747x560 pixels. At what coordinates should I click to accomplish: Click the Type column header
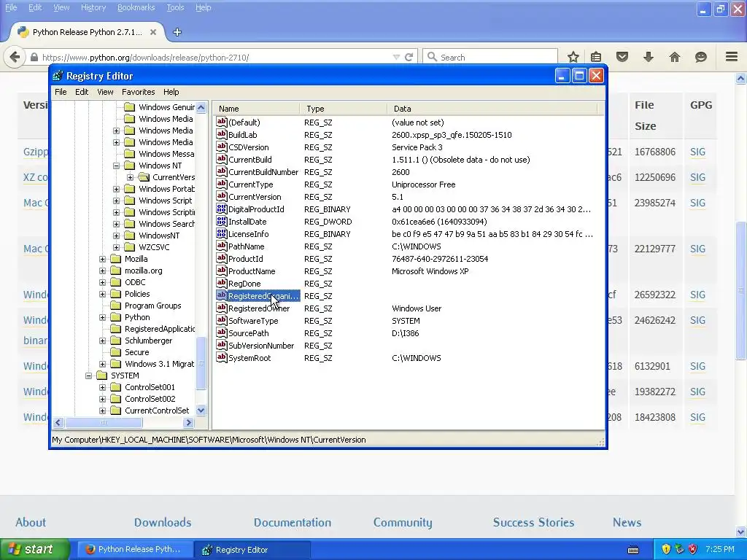tap(344, 109)
